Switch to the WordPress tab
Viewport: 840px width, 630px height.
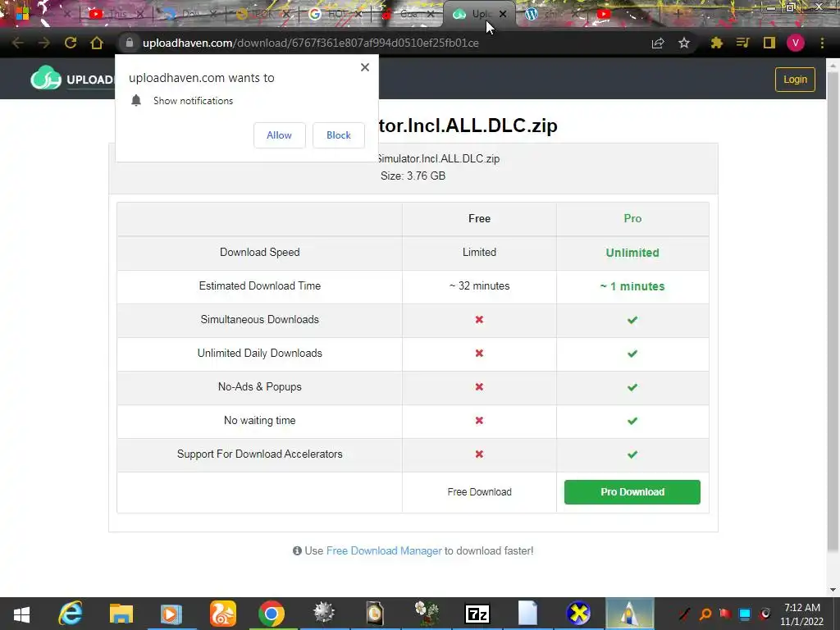[551, 14]
